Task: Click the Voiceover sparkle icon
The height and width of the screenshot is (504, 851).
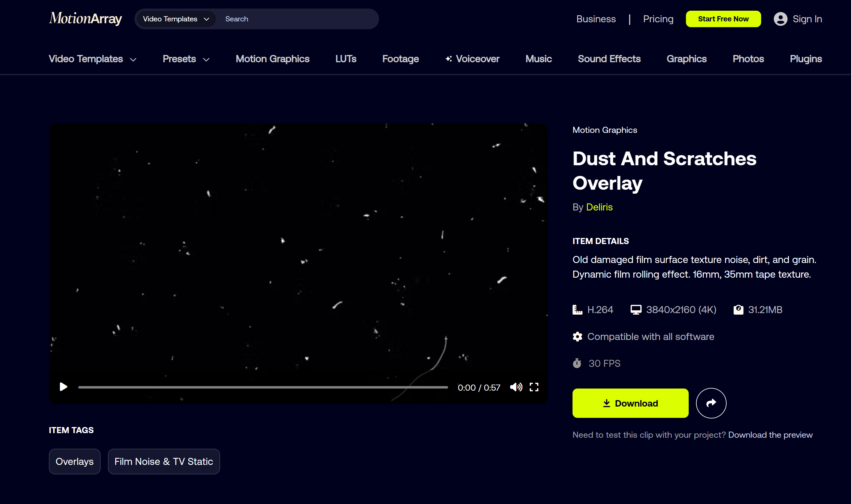Action: click(448, 58)
